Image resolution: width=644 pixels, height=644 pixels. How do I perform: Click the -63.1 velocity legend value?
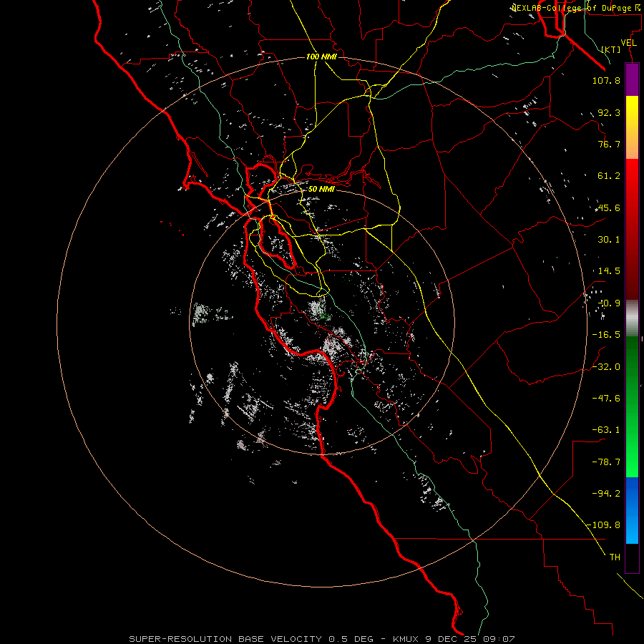(606, 430)
